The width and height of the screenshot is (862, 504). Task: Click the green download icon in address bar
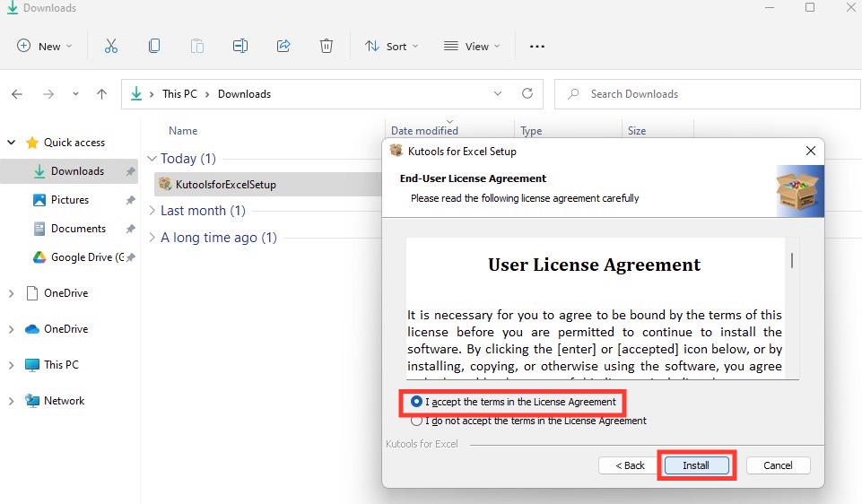(135, 94)
